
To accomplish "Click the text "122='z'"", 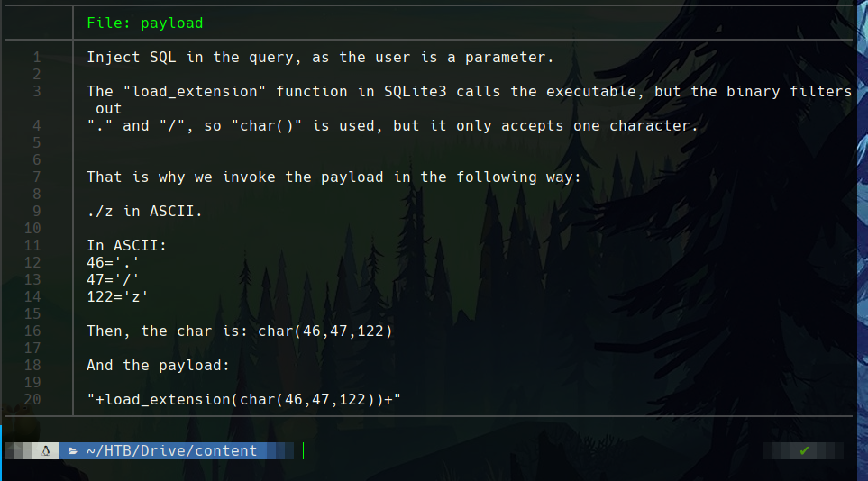I will 118,297.
